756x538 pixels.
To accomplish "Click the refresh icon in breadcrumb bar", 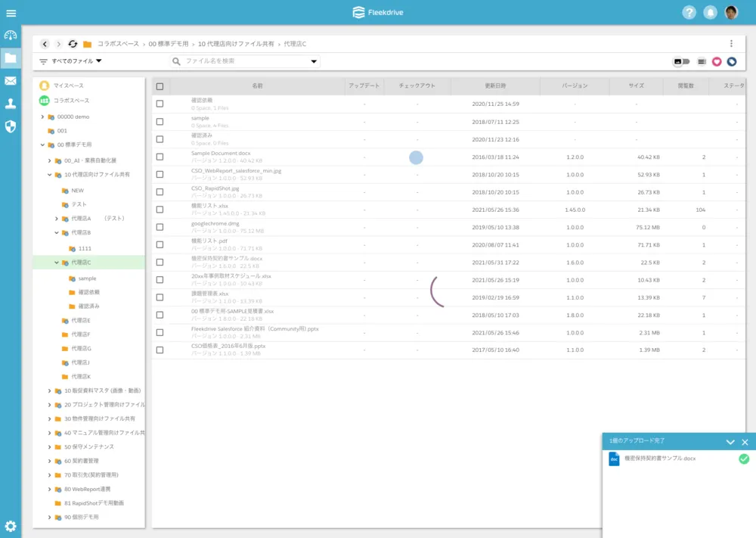I will click(73, 44).
